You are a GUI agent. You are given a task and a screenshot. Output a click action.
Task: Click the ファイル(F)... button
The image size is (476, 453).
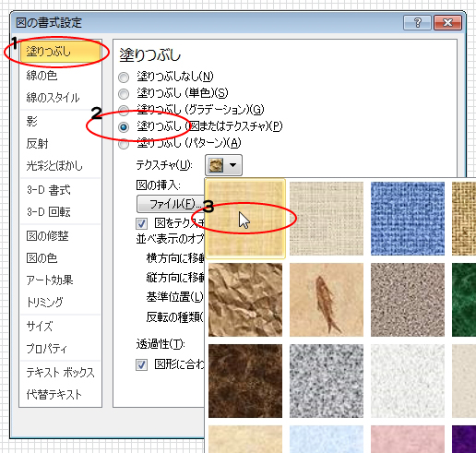coord(171,204)
